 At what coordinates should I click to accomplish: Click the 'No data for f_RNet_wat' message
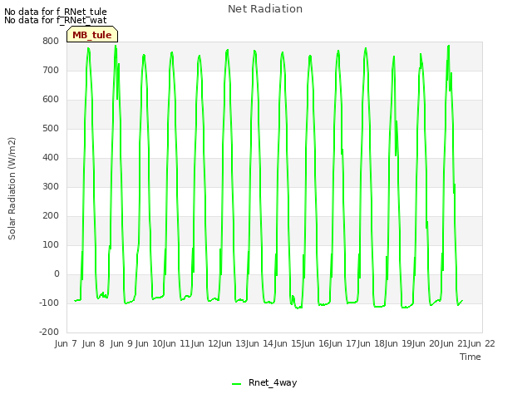(56, 20)
